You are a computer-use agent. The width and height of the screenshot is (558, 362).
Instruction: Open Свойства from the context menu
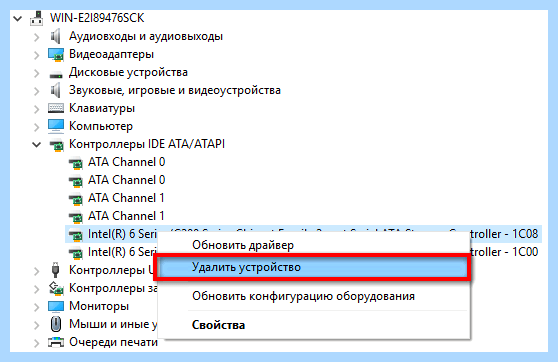pyautogui.click(x=314, y=325)
